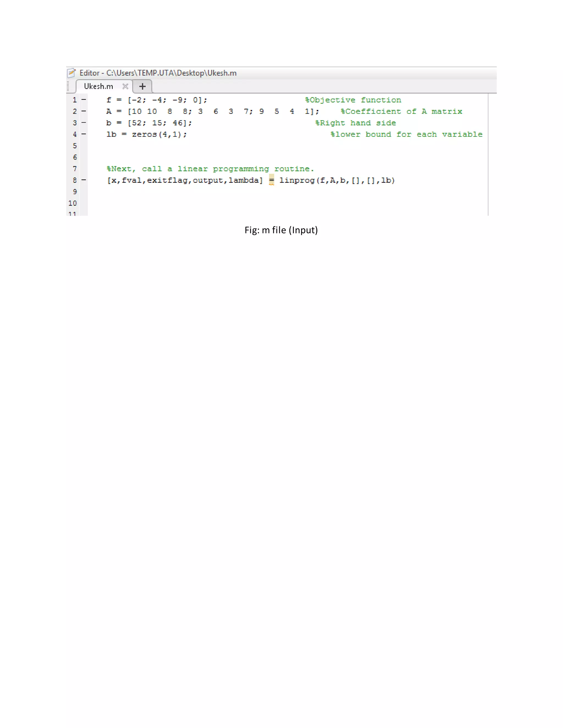
Task: Close the Ukesh.m tab
Action: click(x=125, y=86)
